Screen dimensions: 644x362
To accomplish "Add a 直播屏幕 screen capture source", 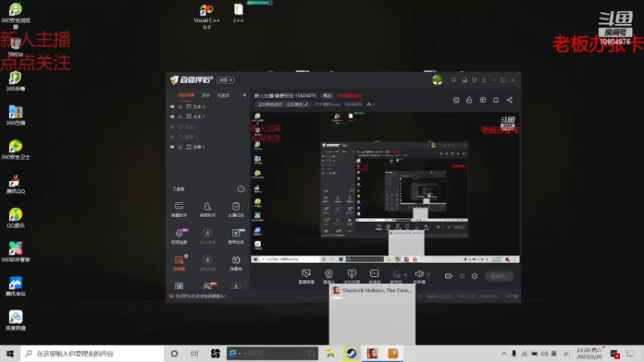I will [306, 276].
